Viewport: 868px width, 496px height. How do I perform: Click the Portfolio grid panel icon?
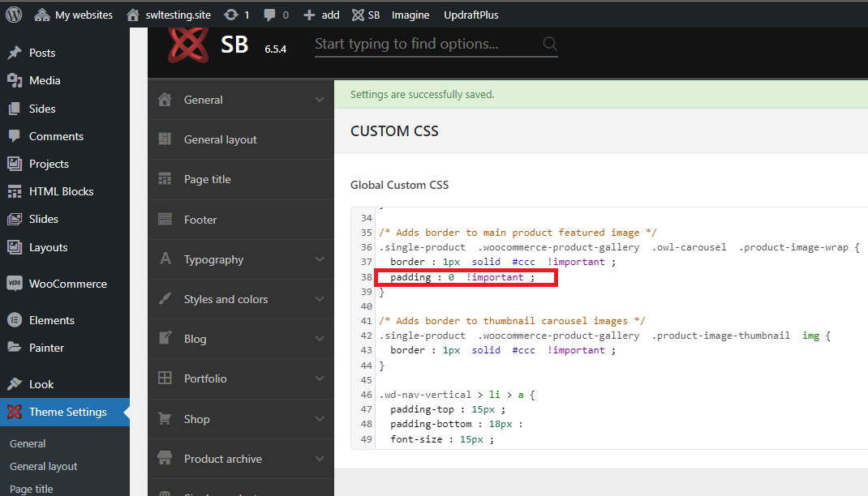(165, 378)
